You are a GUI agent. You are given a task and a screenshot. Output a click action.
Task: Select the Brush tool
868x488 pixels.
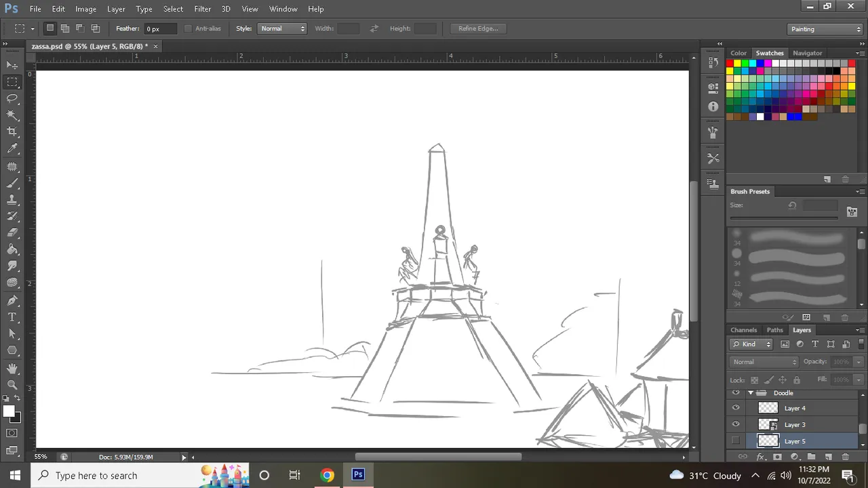coord(12,183)
